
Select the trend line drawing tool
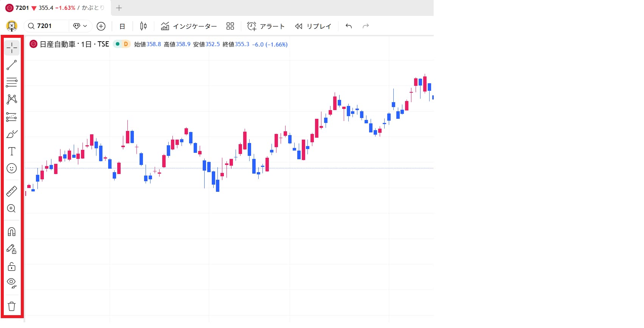12,65
